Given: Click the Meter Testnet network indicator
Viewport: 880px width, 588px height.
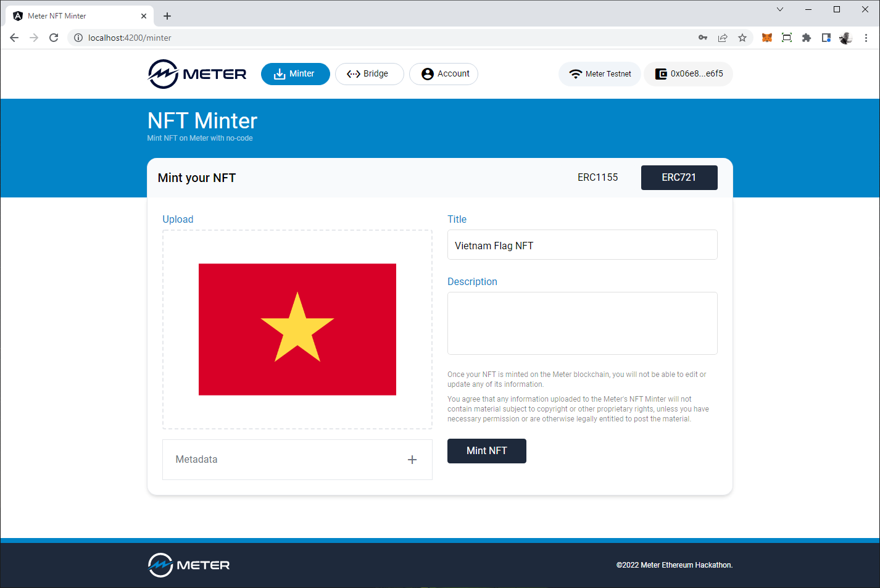Looking at the screenshot, I should pyautogui.click(x=600, y=74).
